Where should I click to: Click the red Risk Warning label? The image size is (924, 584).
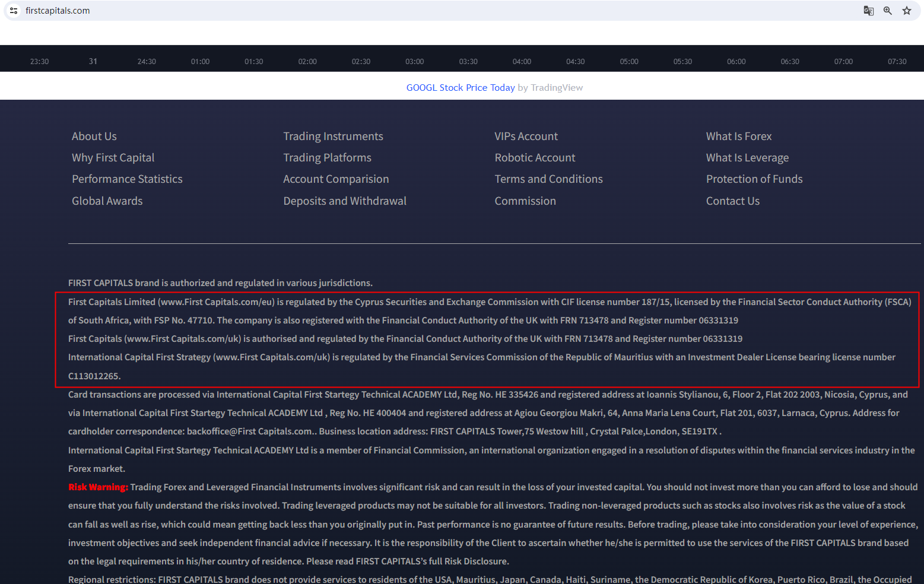98,487
